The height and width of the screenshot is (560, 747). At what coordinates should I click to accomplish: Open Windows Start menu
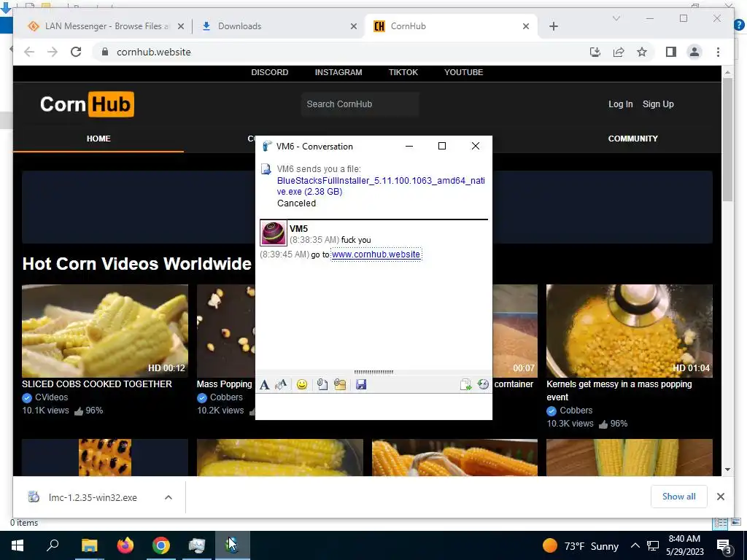click(18, 545)
